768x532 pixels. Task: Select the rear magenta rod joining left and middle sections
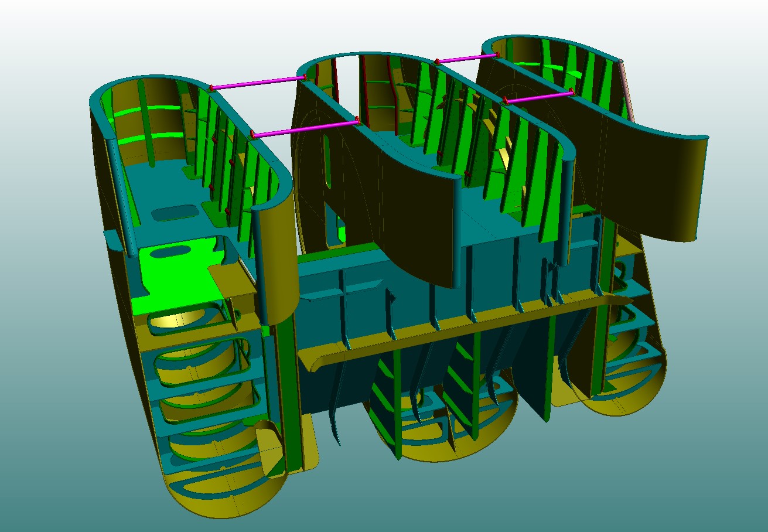point(258,82)
